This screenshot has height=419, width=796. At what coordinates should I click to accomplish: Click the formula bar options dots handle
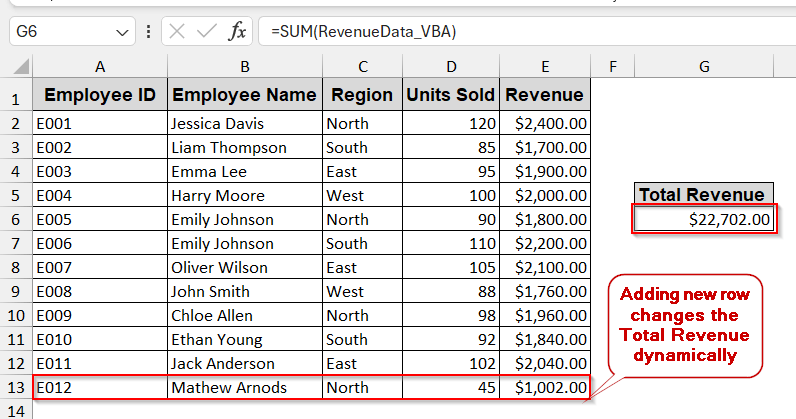149,32
